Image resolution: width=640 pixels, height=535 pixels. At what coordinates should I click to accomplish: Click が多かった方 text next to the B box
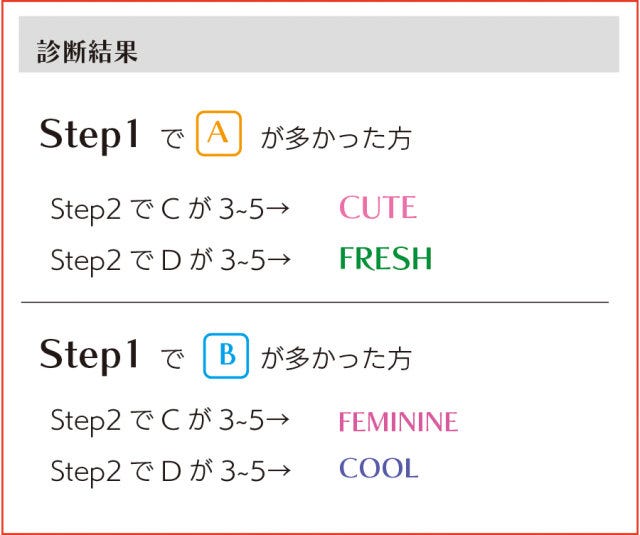tap(335, 358)
